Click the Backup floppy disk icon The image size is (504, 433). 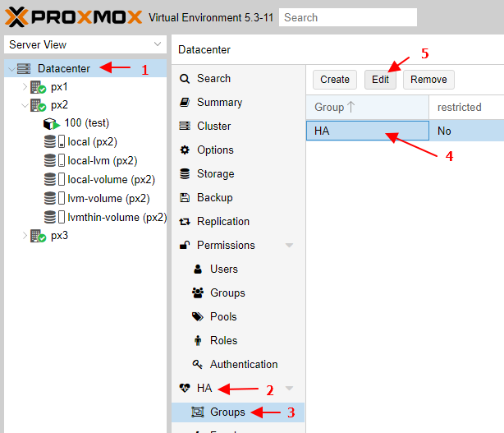[x=185, y=198]
